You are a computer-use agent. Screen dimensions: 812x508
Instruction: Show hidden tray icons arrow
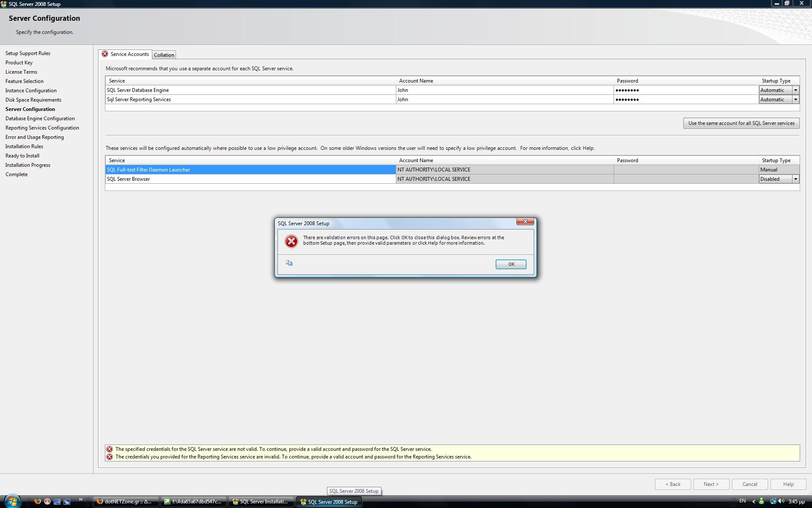[x=754, y=502]
